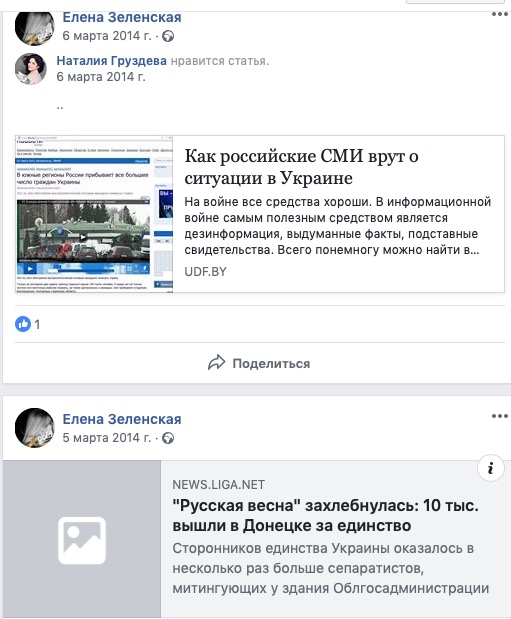The height and width of the screenshot is (619, 511).
Task: Open the 5 марта 2014 г. timestamp link
Action: point(107,438)
